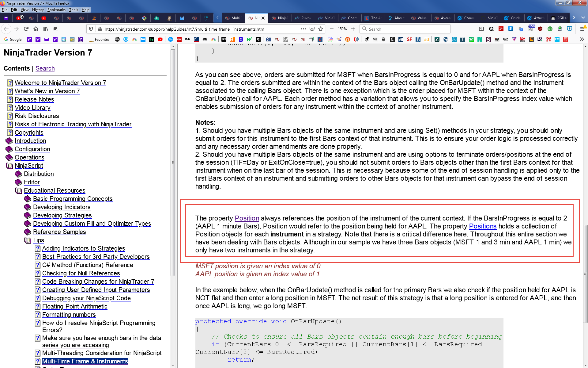Open the Search link beside Contents
The width and height of the screenshot is (588, 368).
(x=45, y=68)
